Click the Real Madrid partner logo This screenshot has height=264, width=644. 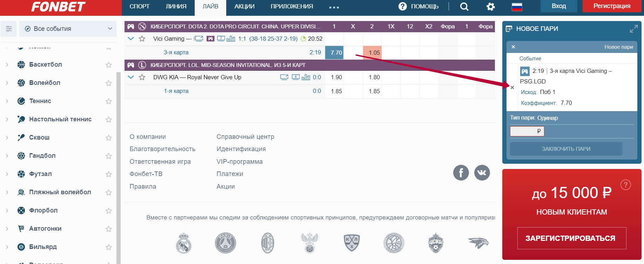tap(183, 243)
